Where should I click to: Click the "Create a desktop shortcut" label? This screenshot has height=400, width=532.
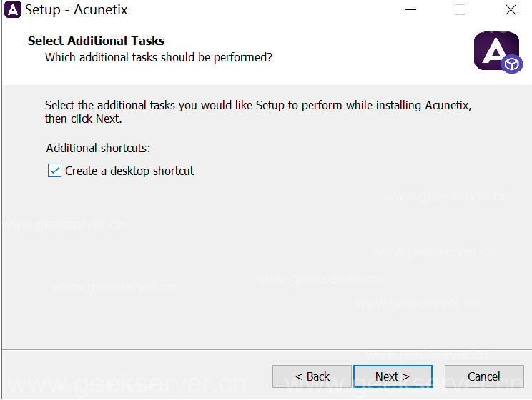(x=129, y=171)
